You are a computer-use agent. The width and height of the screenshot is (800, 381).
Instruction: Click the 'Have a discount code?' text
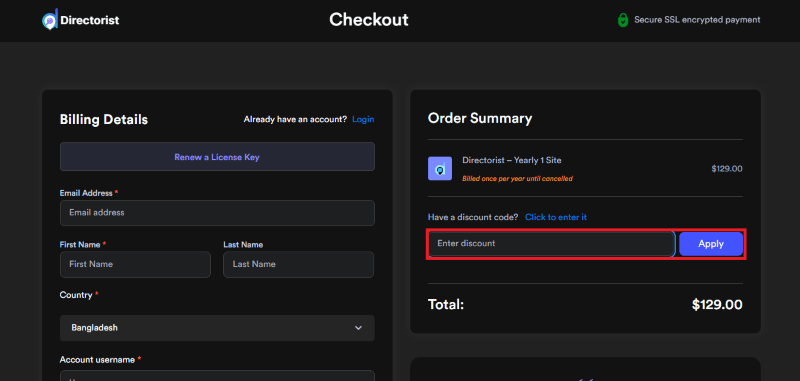[x=473, y=217]
